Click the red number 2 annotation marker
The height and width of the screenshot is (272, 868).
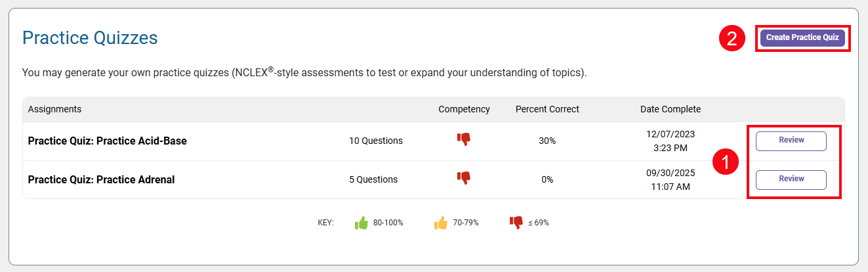coord(732,38)
